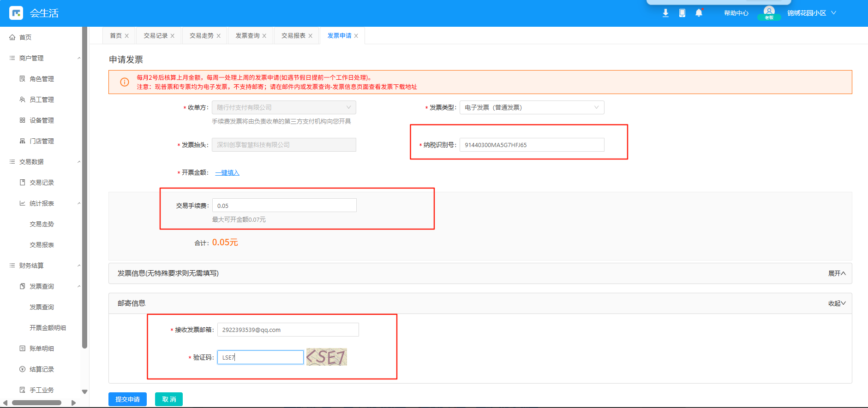Open the notification bell
This screenshot has width=868, height=408.
tap(699, 13)
